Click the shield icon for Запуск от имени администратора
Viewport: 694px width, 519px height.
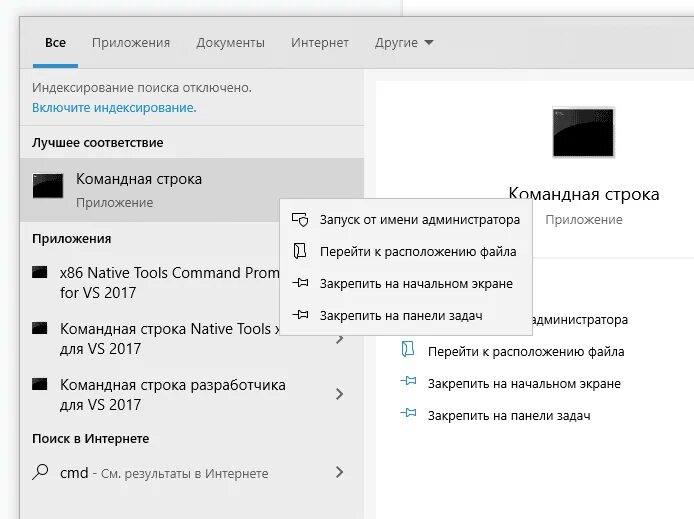[x=300, y=219]
